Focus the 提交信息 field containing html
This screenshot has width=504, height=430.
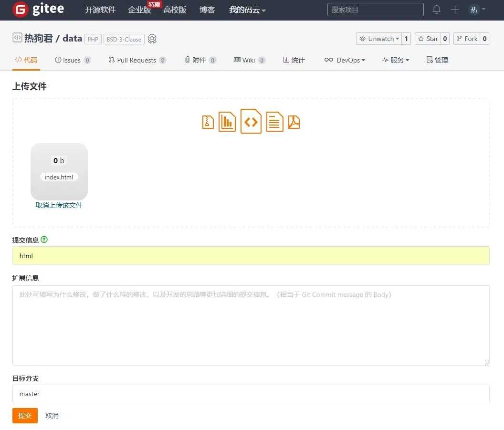point(251,256)
